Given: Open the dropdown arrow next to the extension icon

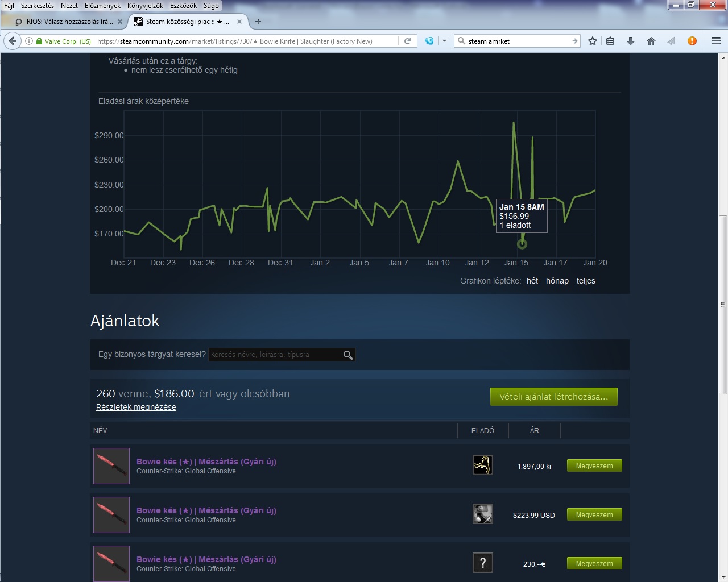Looking at the screenshot, I should click(444, 41).
